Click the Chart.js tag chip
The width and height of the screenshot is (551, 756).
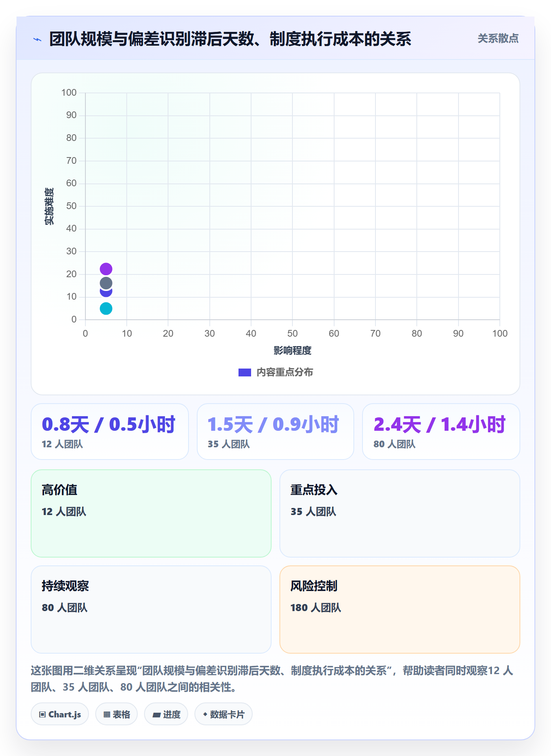tap(60, 714)
